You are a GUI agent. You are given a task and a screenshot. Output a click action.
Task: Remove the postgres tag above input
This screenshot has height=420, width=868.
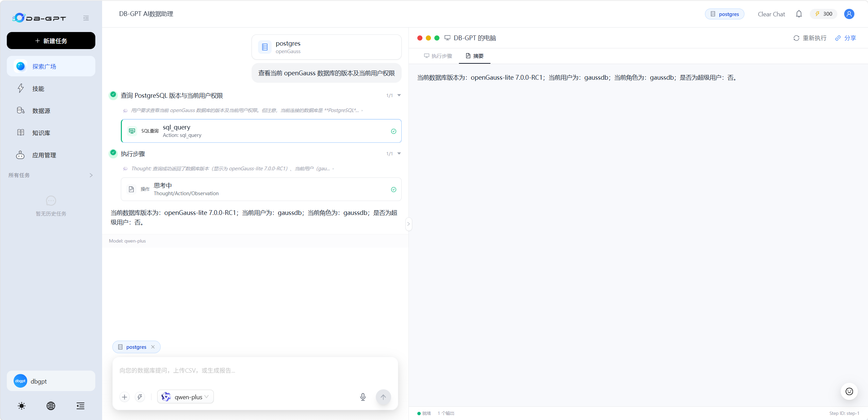[x=153, y=347]
